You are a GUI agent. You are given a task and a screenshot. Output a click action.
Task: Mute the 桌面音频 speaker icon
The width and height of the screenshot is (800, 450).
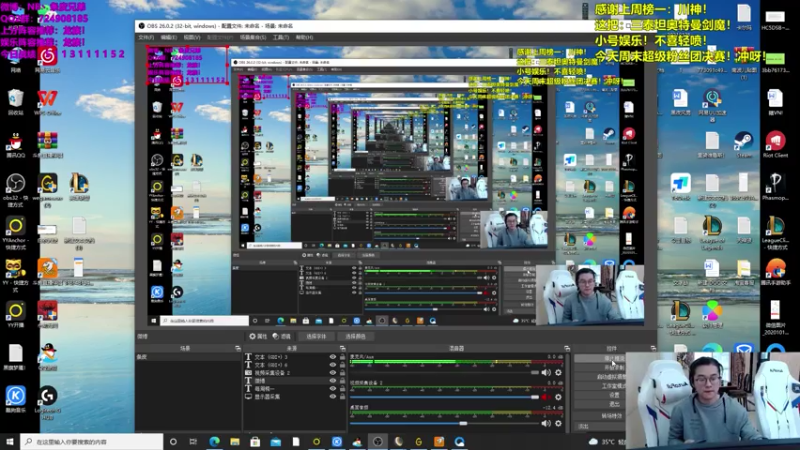[546, 423]
